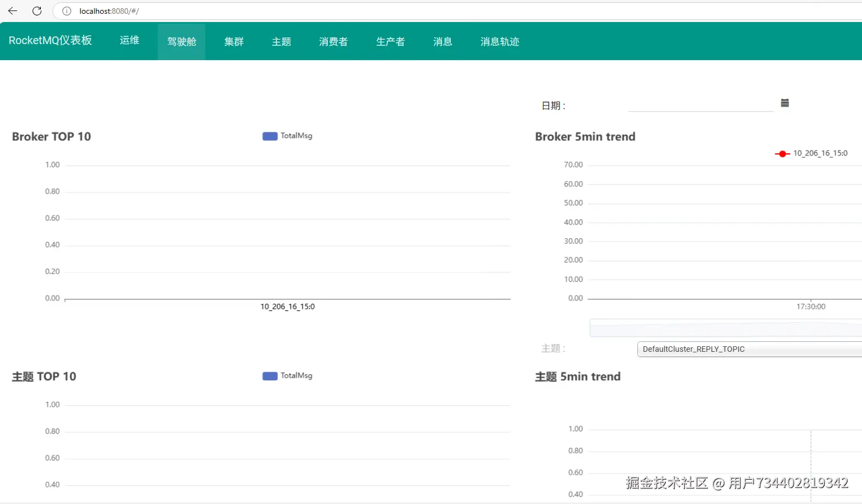This screenshot has height=504, width=862.
Task: Toggle the TotalMsg series in Broker TOP 10 chart
Action: click(x=287, y=136)
